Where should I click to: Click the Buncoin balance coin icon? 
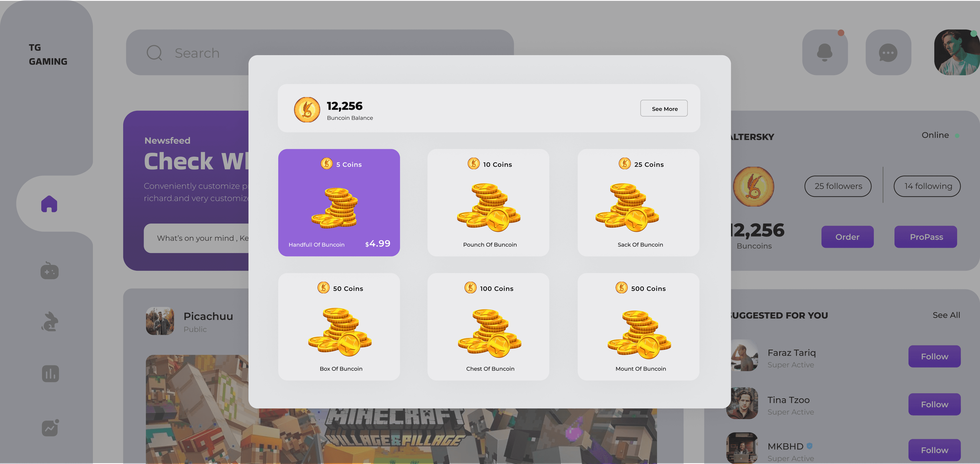(x=307, y=110)
